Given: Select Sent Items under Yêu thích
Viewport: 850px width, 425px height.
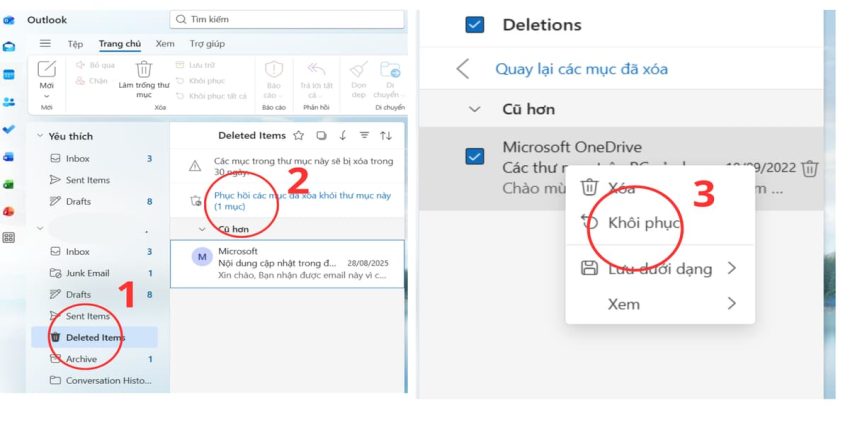Looking at the screenshot, I should [x=94, y=180].
